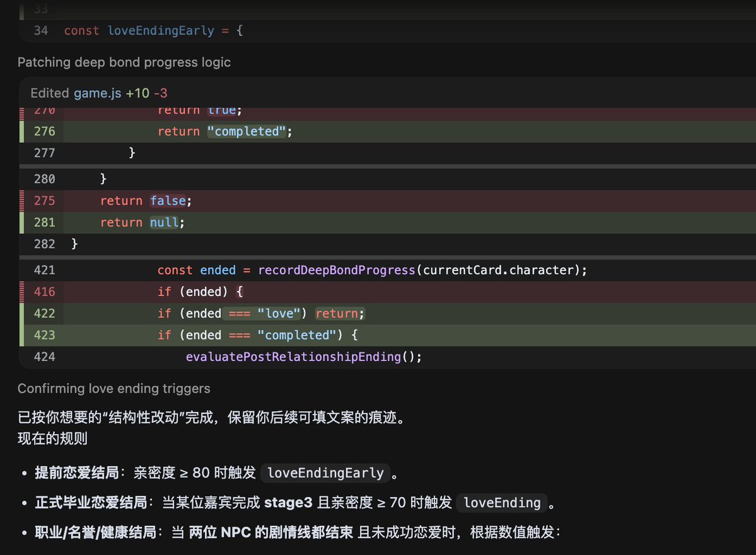Click the loveEndingEarly inline code chip
756x555 pixels.
325,473
